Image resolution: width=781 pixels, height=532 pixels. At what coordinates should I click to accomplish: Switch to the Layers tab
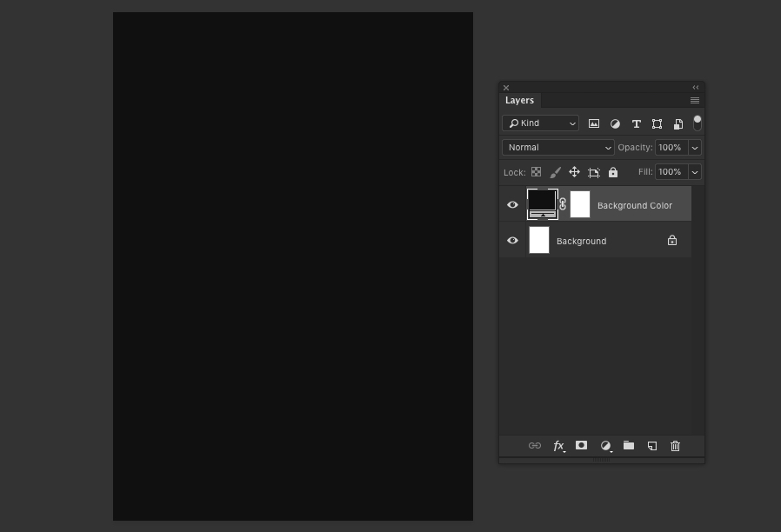(519, 100)
